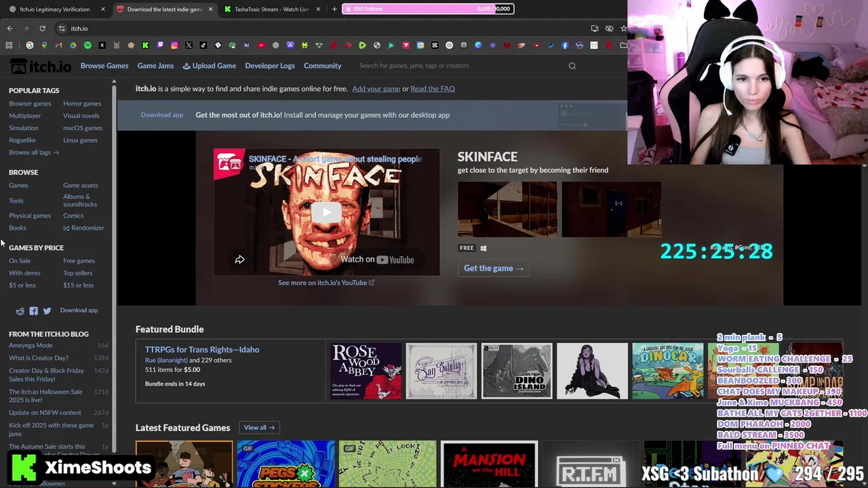Click first SKINFACE screenshot thumbnail

click(x=507, y=209)
